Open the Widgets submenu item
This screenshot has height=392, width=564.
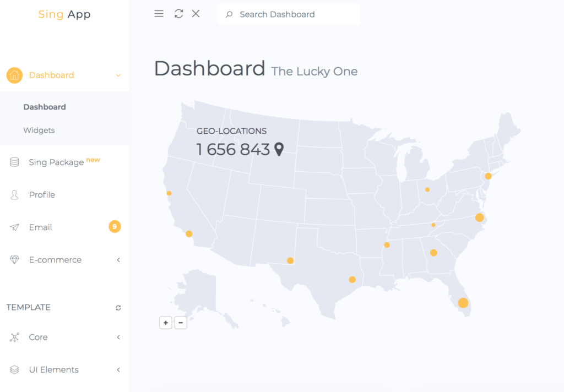pyautogui.click(x=39, y=130)
